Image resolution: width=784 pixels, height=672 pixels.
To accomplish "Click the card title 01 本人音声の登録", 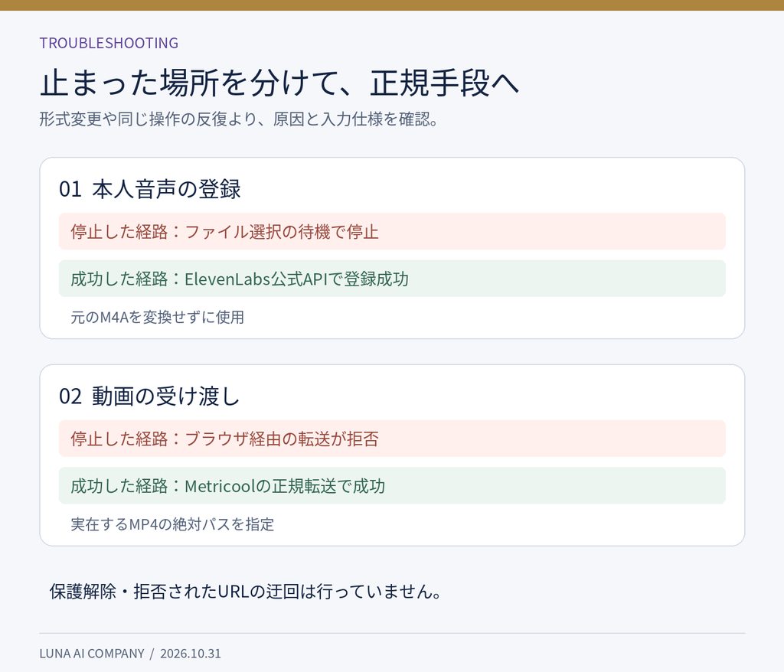I will coord(150,189).
